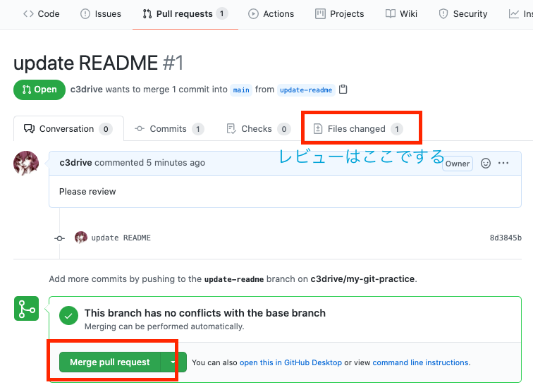Click the pull request icon in navigation
Image resolution: width=533 pixels, height=392 pixels.
[147, 14]
